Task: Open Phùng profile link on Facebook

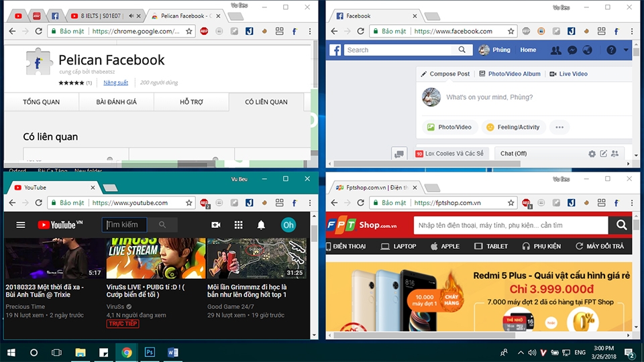Action: pyautogui.click(x=494, y=50)
